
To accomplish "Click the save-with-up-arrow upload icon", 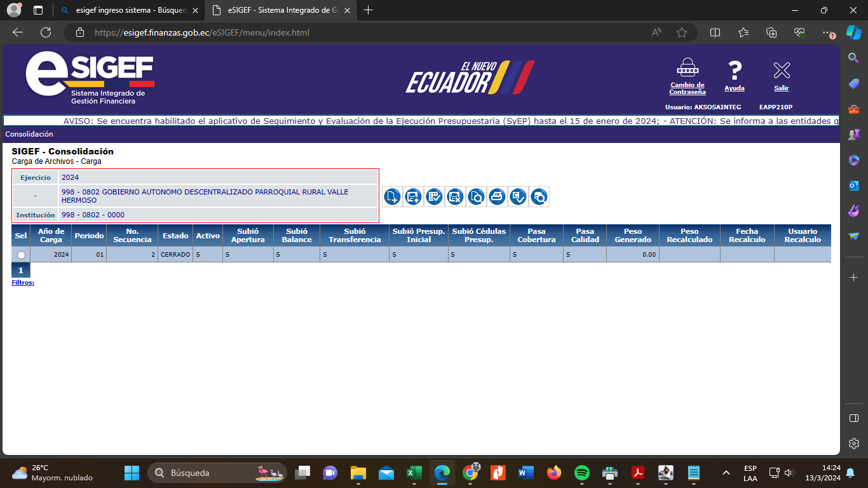I will [x=413, y=197].
